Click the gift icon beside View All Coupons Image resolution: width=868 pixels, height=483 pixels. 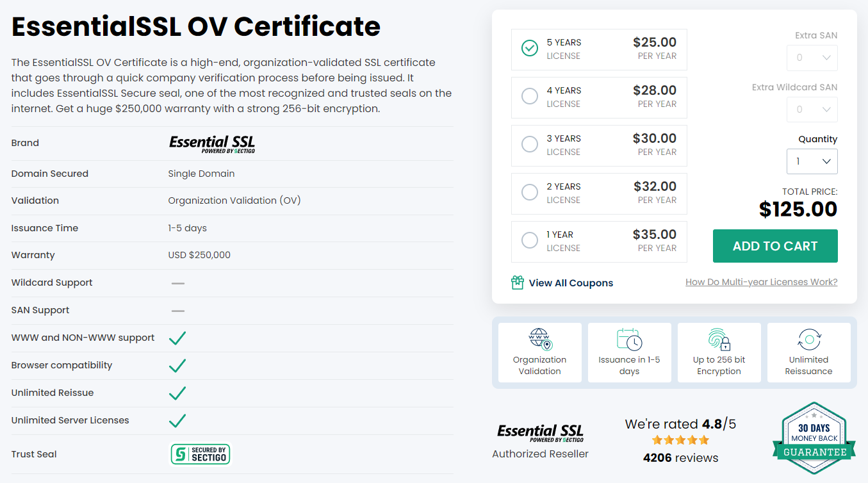coord(518,282)
